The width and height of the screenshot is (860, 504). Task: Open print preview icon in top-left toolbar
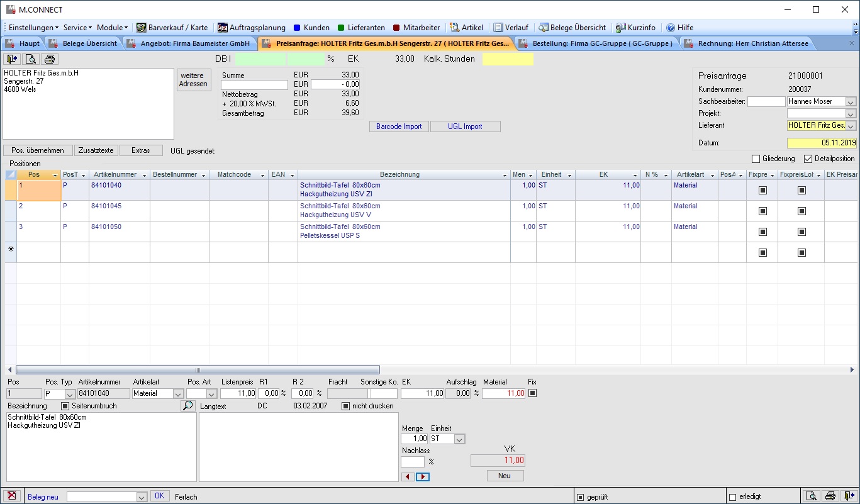[31, 59]
